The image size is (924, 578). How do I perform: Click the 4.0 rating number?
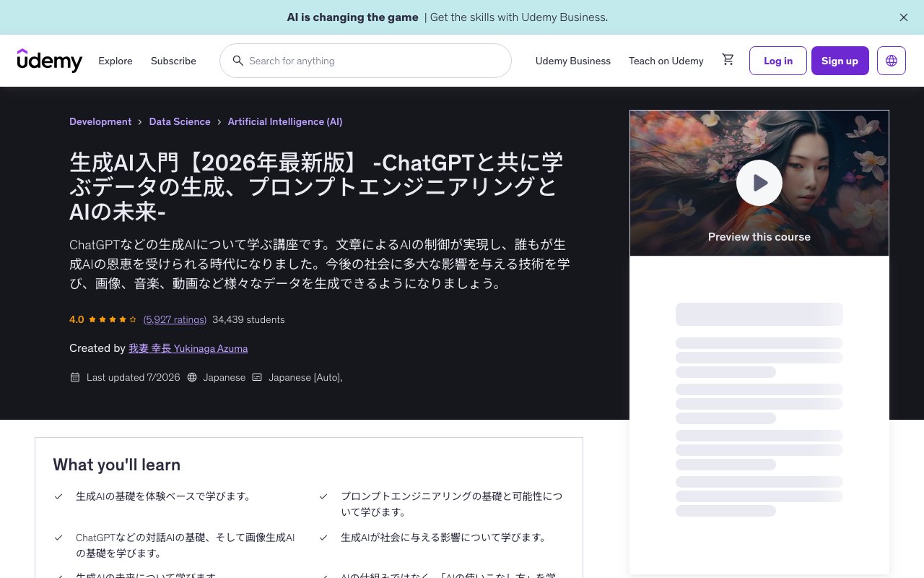[x=77, y=319]
